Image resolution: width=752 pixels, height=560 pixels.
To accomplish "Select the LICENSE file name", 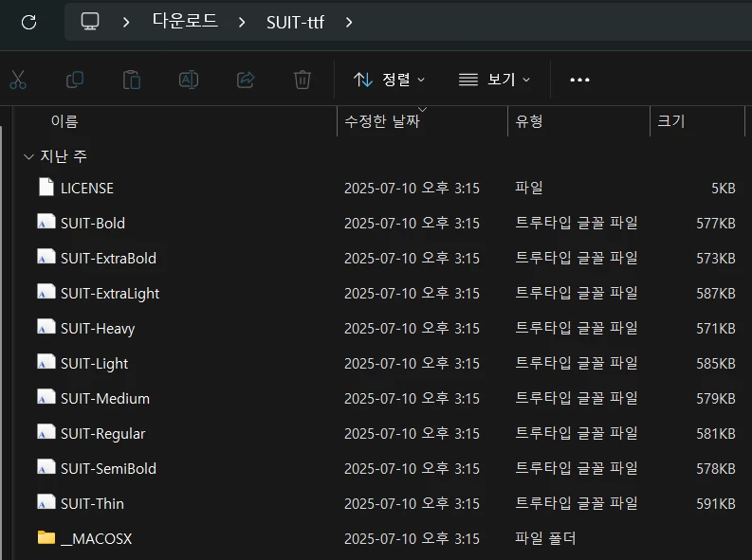I will [87, 189].
